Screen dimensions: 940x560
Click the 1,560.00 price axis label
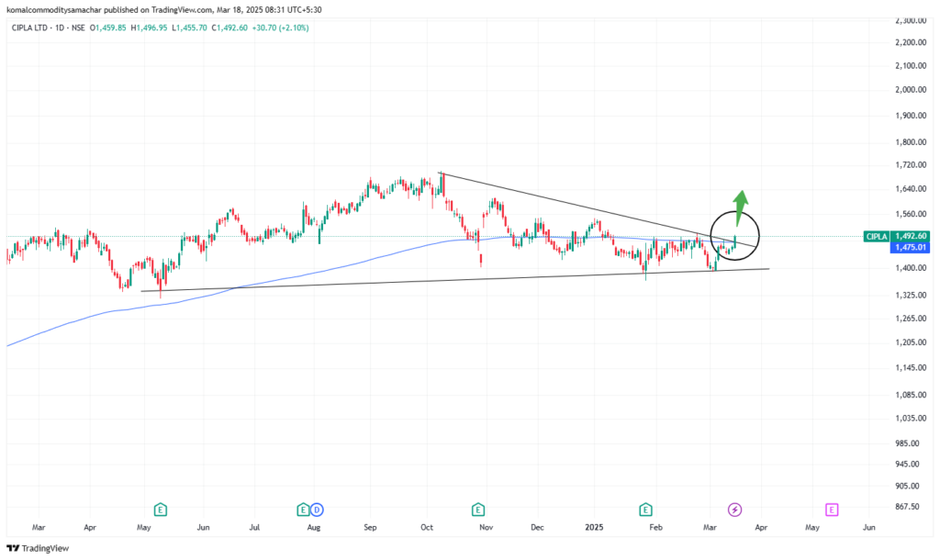click(x=910, y=214)
